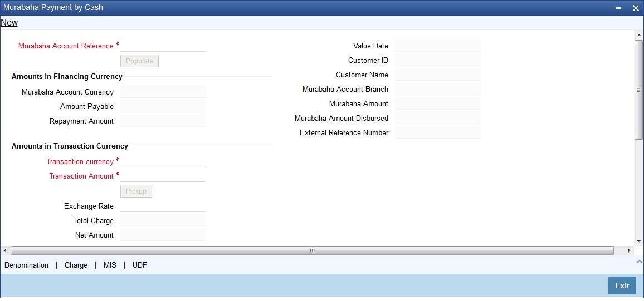Open the Denomination tab
644x301 pixels.
pyautogui.click(x=26, y=265)
